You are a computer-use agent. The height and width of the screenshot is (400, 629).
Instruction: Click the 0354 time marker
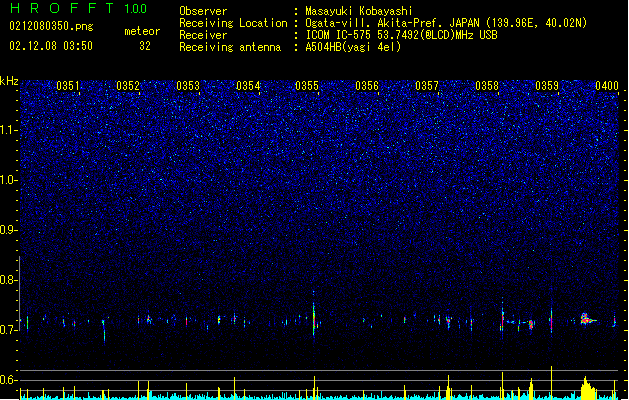pos(248,86)
